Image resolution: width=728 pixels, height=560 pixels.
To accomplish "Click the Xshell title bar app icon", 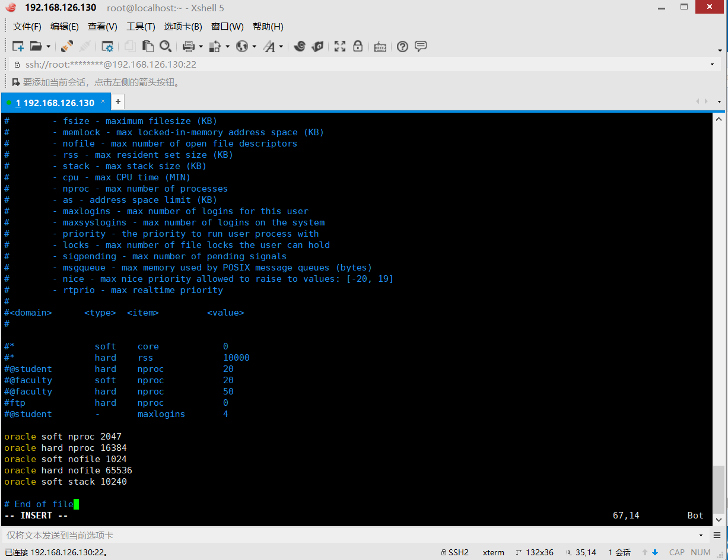I will pyautogui.click(x=11, y=8).
